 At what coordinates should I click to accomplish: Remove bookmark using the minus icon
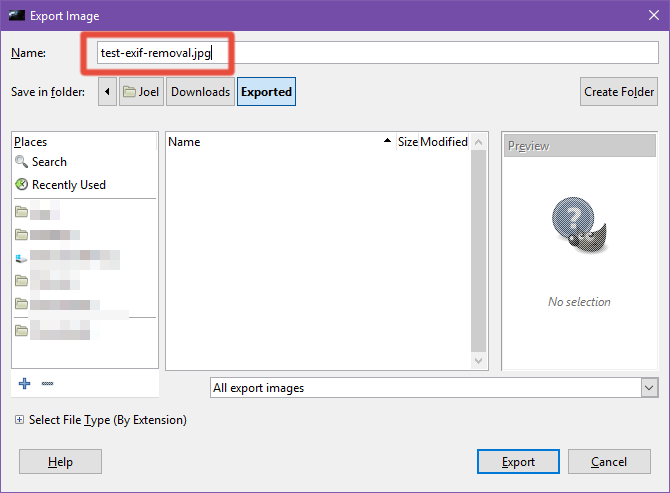coord(47,384)
